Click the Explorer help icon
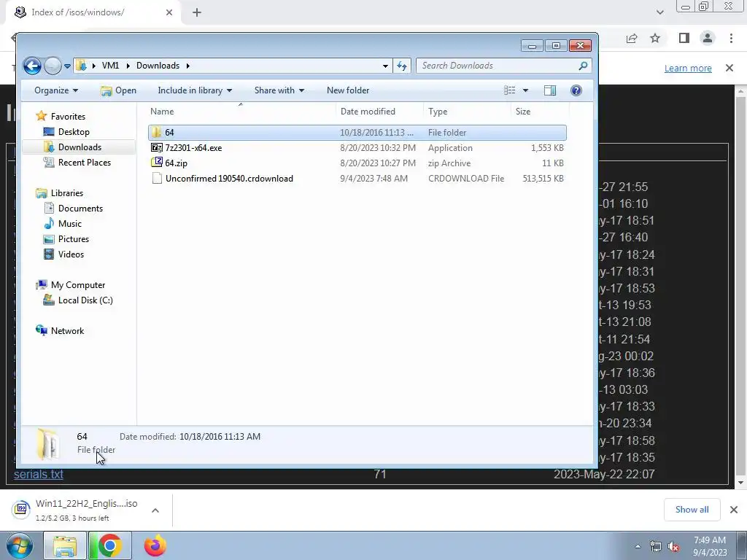The image size is (747, 560). click(576, 90)
